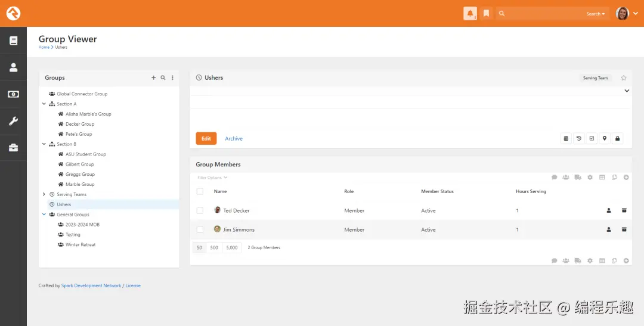
Task: Open the notifications bell icon
Action: (470, 13)
